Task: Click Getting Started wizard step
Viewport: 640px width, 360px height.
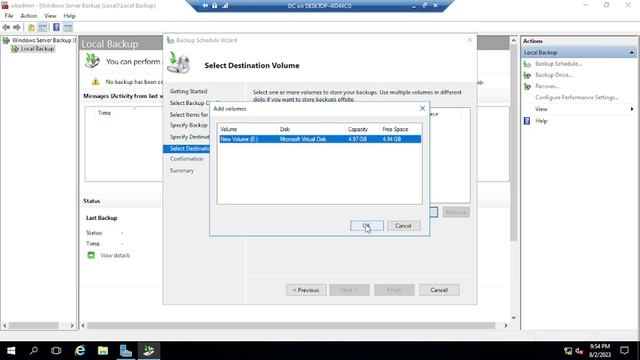Action: coord(189,91)
